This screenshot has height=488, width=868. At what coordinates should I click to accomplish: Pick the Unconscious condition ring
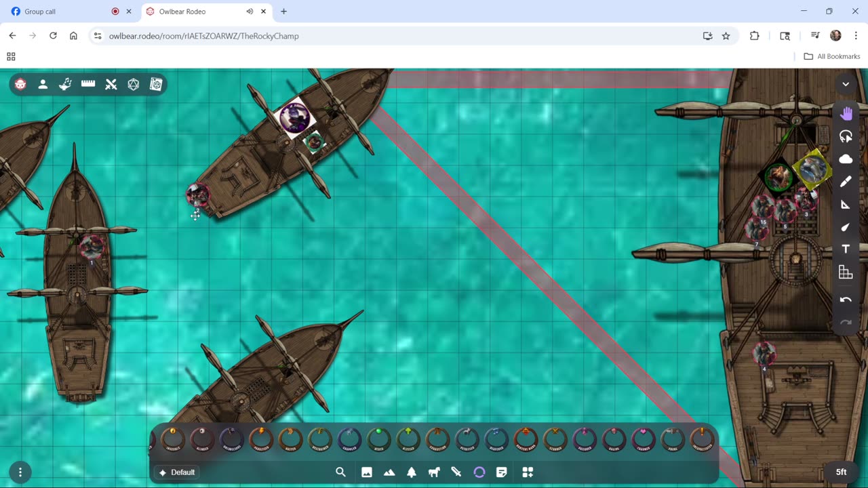231,440
